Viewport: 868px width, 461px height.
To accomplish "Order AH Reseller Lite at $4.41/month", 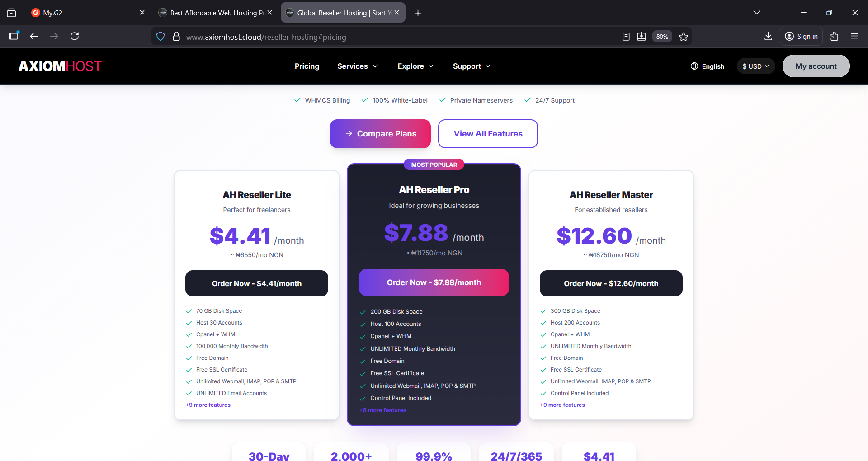I will click(x=257, y=283).
